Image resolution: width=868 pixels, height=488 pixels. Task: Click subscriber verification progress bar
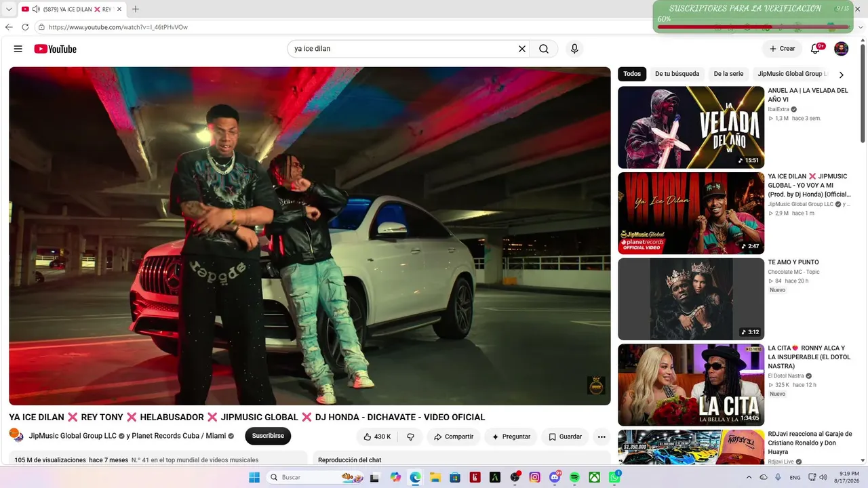point(753,27)
